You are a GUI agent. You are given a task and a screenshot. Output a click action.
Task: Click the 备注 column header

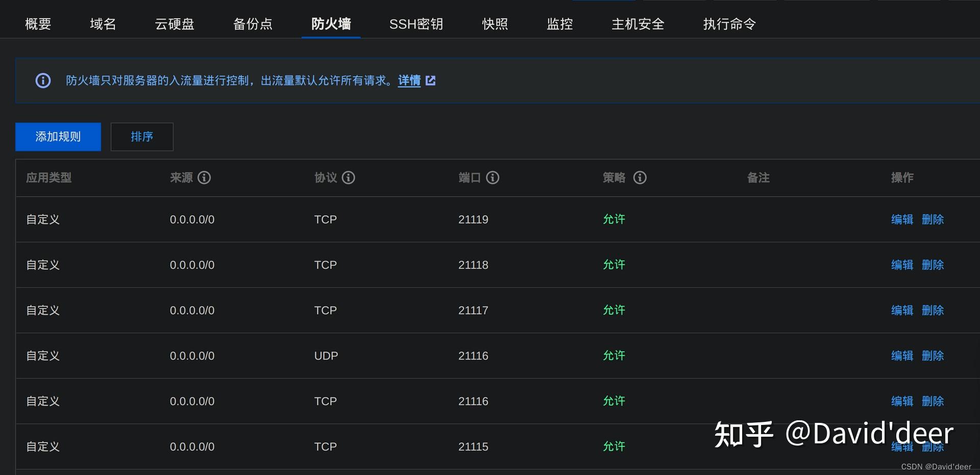(x=758, y=178)
